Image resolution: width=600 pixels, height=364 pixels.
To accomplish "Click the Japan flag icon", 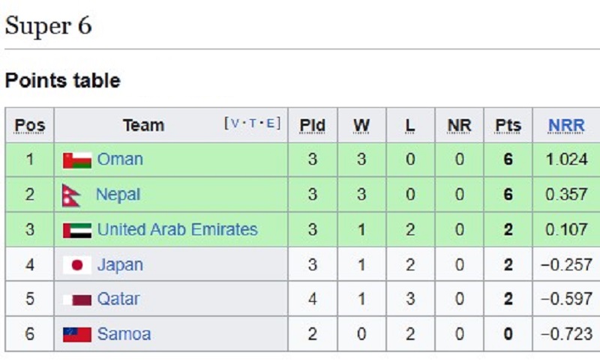I will pyautogui.click(x=77, y=265).
